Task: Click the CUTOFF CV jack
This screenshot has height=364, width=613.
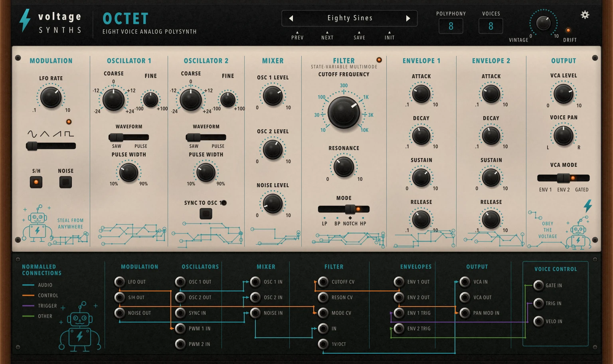Action: coord(323,282)
